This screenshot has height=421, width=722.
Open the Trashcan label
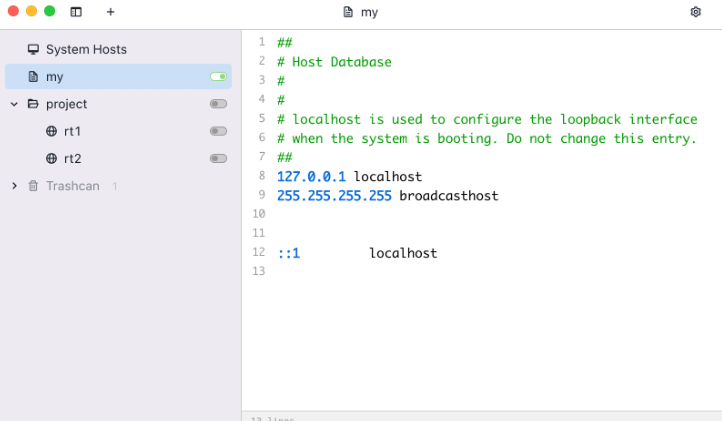[73, 186]
